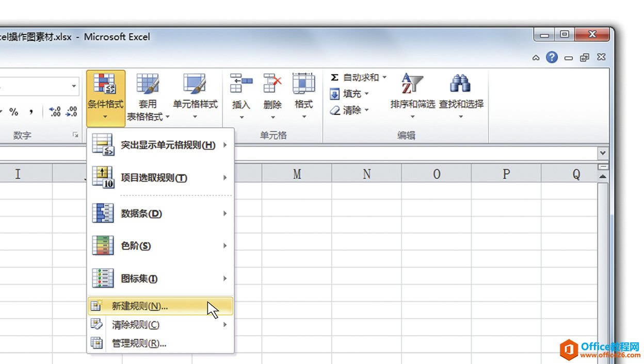This screenshot has width=644, height=364.
Task: Click the 清除 eraser icon
Action: pyautogui.click(x=334, y=110)
